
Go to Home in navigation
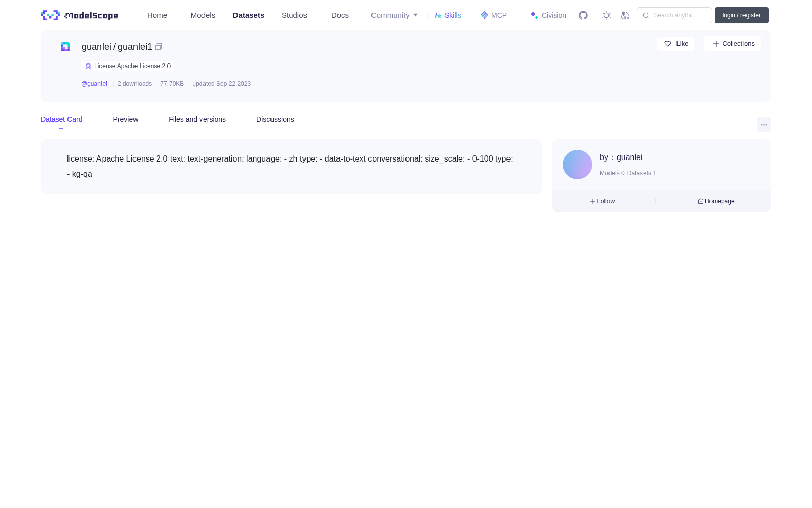tap(157, 15)
